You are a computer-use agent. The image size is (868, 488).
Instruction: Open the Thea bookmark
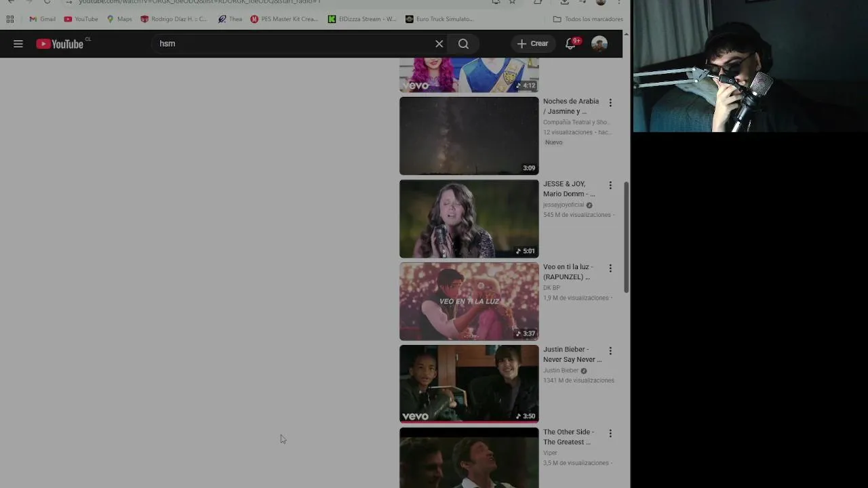(230, 19)
